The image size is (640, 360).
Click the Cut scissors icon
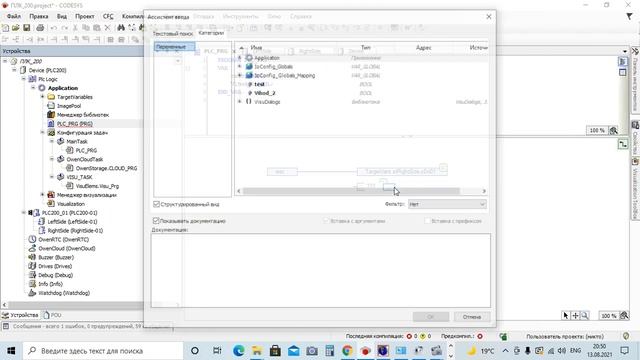point(75,28)
